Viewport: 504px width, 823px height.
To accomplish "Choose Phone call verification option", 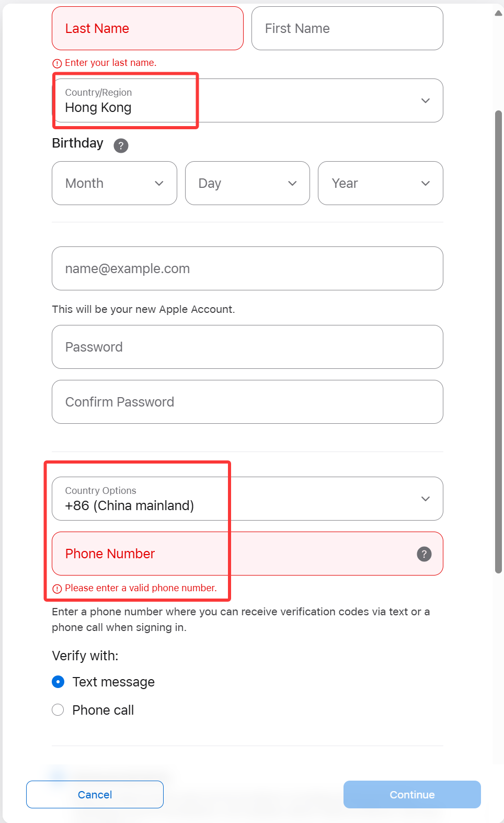I will 58,710.
